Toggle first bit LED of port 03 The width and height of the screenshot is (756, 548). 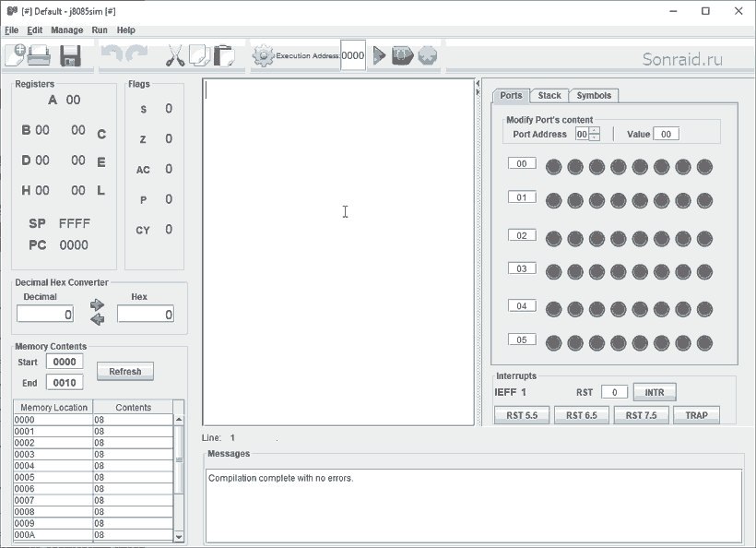tap(553, 272)
